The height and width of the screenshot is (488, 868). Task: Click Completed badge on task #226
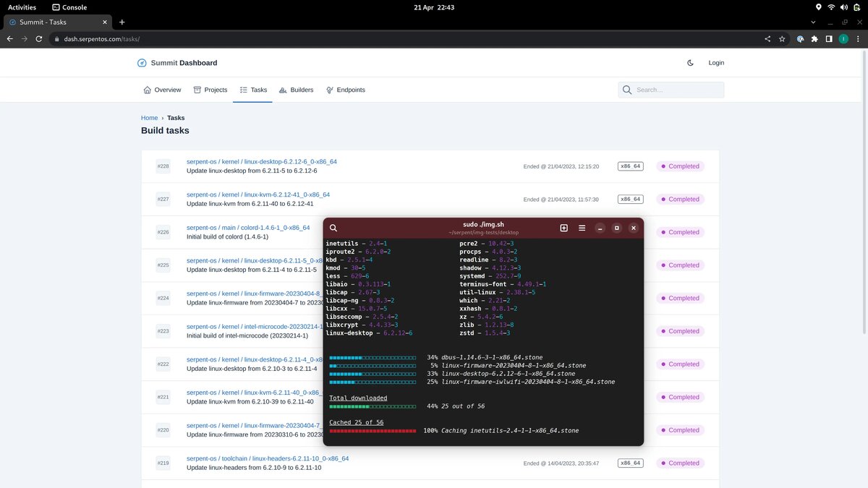(680, 232)
